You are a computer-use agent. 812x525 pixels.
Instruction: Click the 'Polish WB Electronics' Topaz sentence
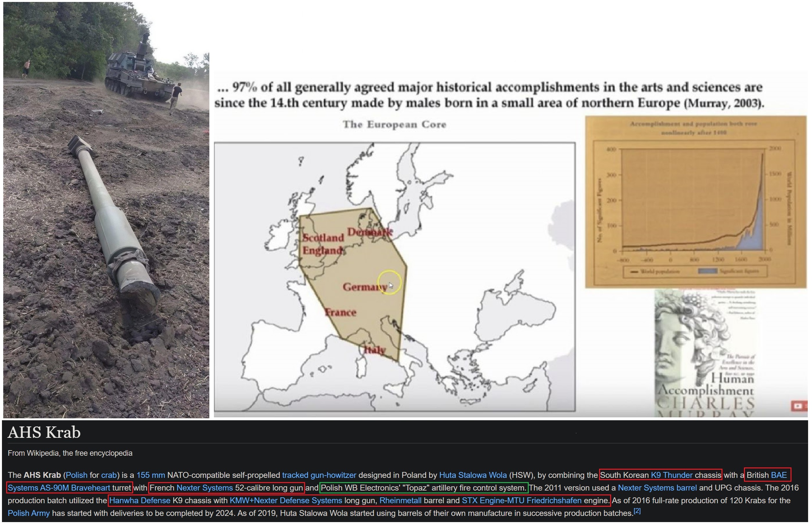click(x=424, y=488)
